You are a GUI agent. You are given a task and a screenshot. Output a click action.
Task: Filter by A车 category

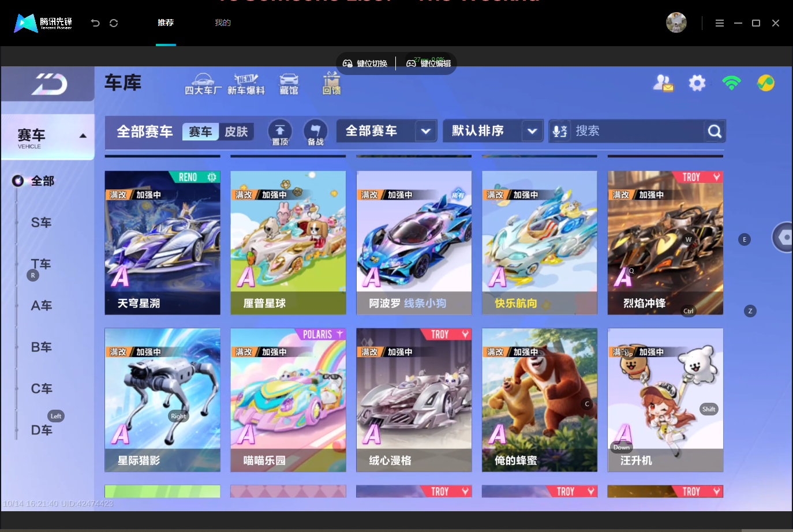point(41,306)
